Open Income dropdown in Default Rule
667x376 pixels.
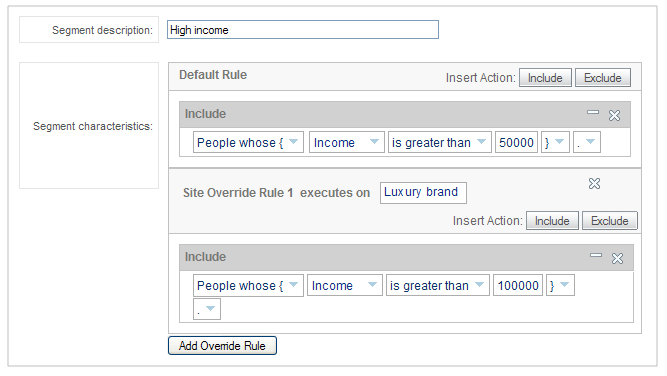346,142
